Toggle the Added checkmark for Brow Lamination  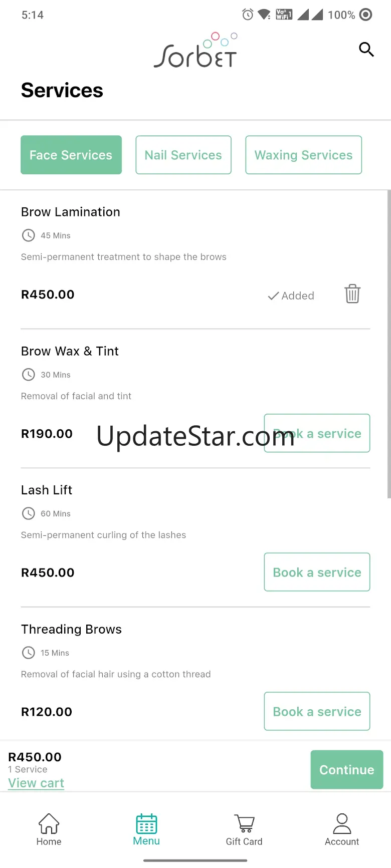pos(291,296)
